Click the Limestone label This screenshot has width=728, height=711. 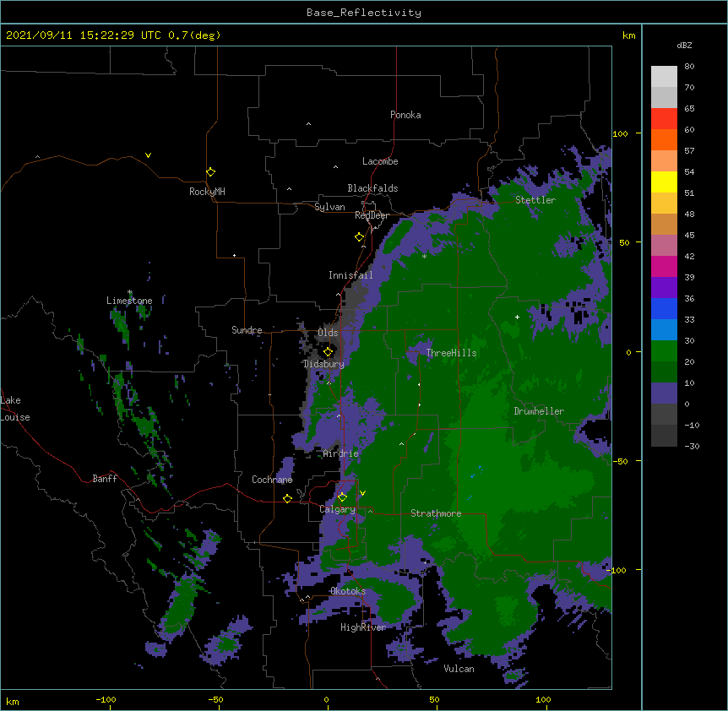pos(129,301)
